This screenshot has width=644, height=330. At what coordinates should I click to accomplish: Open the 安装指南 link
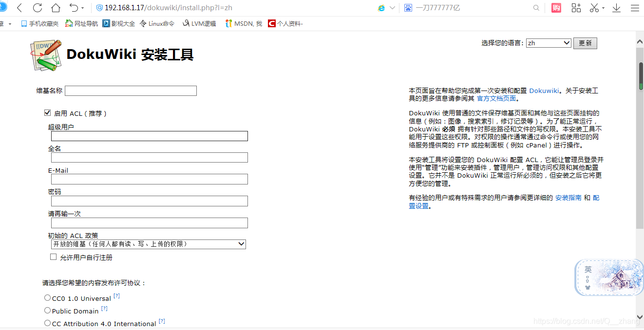tap(568, 198)
